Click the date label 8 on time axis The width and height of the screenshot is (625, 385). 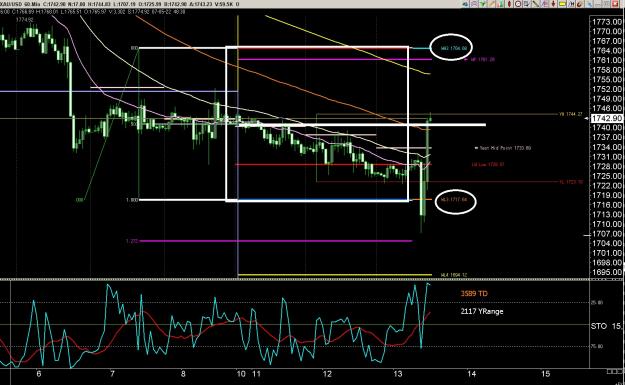(183, 374)
